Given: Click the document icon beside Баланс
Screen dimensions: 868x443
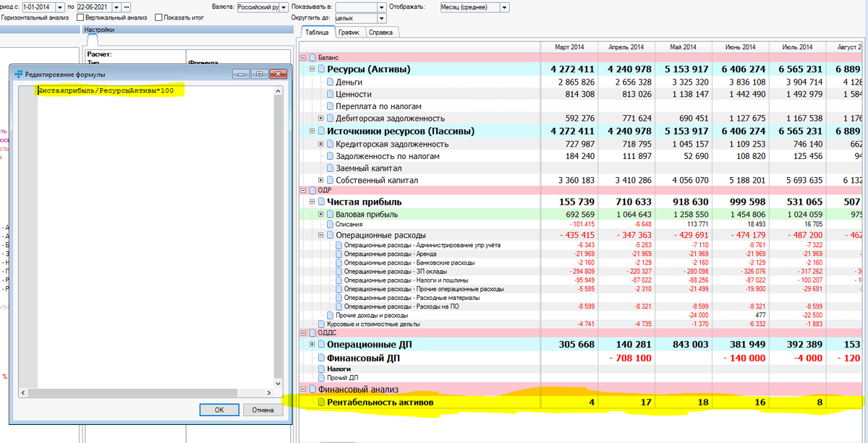Looking at the screenshot, I should [x=313, y=57].
